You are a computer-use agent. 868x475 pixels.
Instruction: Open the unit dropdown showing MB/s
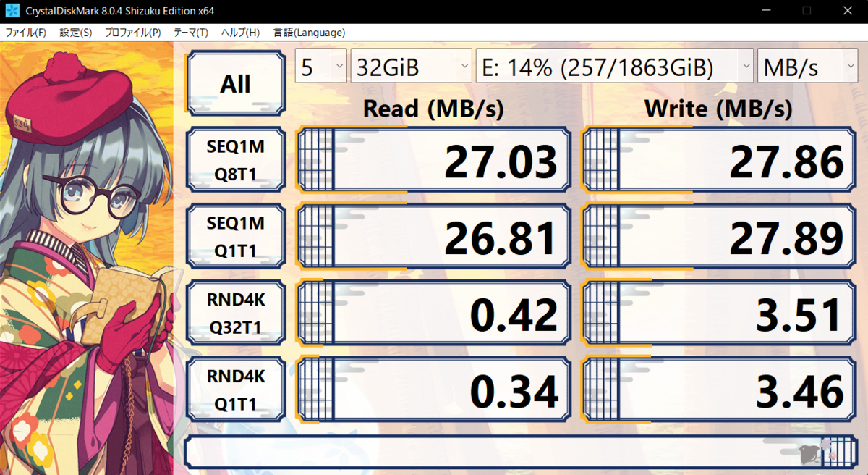807,67
